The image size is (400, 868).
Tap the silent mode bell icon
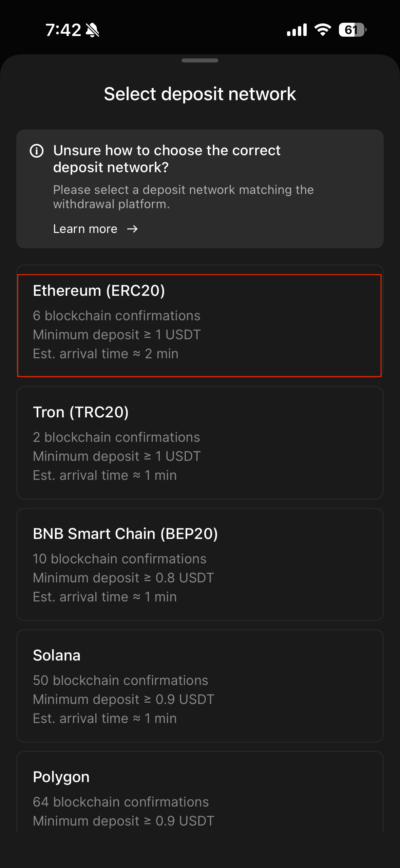pyautogui.click(x=92, y=30)
